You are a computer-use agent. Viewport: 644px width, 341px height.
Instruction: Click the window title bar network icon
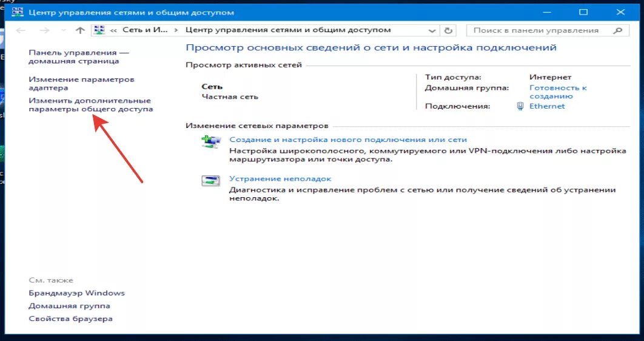point(18,12)
